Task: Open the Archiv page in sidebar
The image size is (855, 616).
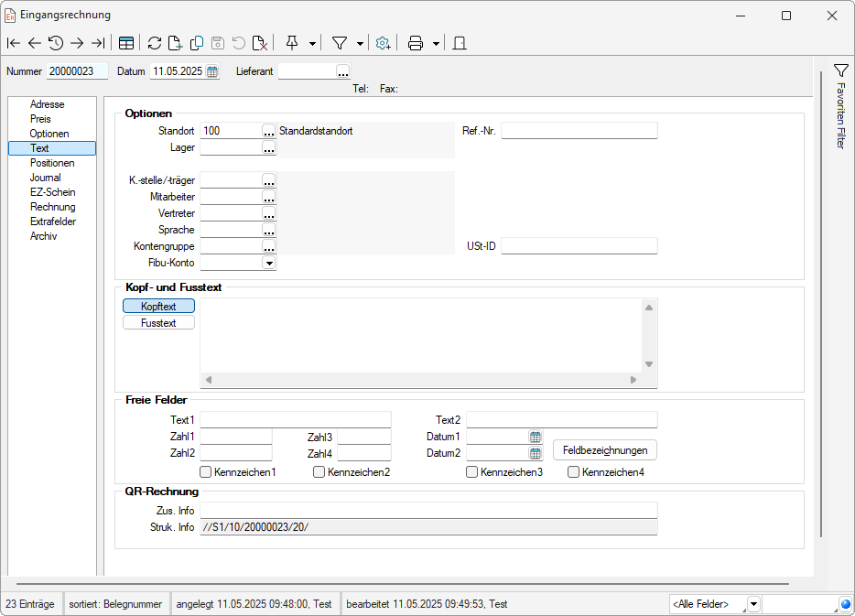Action: coord(43,236)
